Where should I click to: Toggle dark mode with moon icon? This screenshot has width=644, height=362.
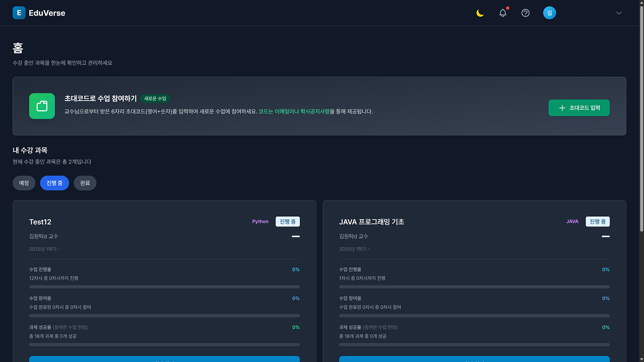(x=480, y=13)
